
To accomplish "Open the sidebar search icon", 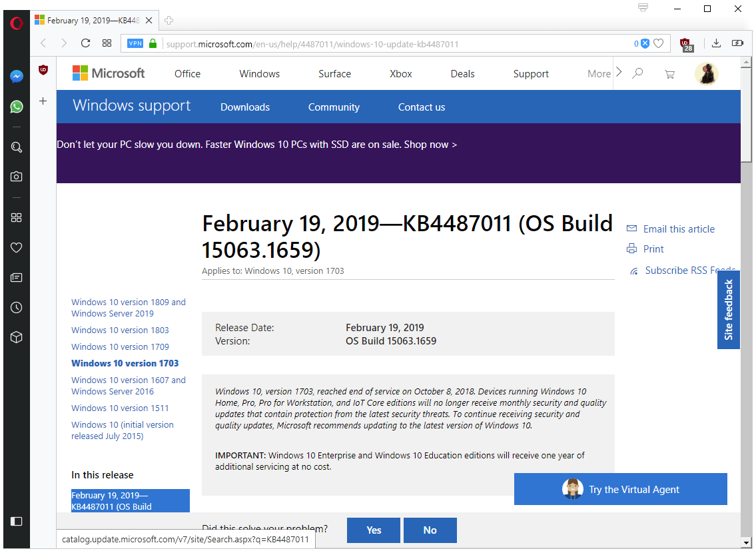I will [17, 147].
